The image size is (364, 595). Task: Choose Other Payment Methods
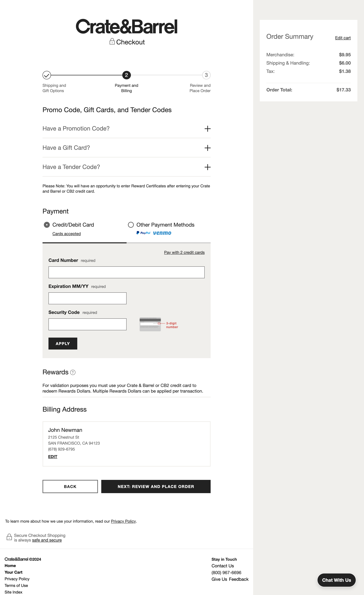(131, 225)
